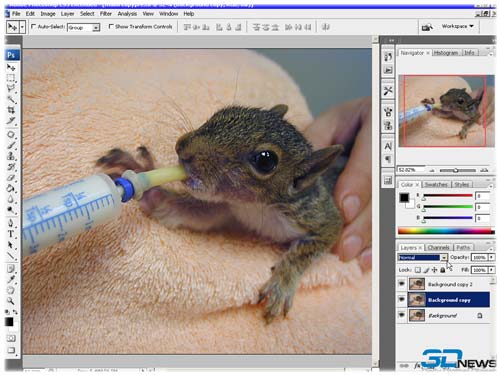Select the Type tool
500x375 pixels.
[11, 234]
